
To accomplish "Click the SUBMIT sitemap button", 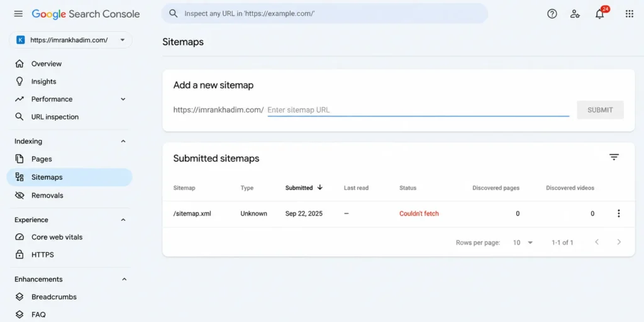I will click(600, 110).
